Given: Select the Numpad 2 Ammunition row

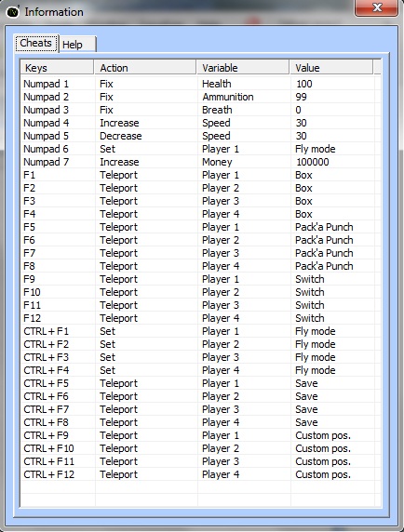Looking at the screenshot, I should click(201, 97).
